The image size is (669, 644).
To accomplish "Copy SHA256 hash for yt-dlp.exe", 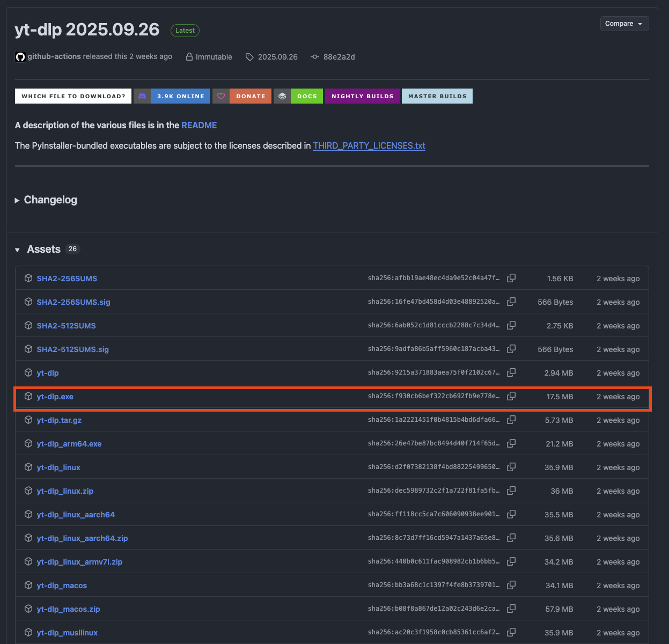I will (511, 396).
